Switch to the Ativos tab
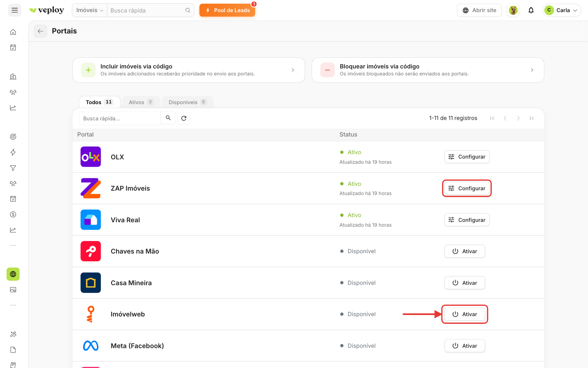 [141, 102]
